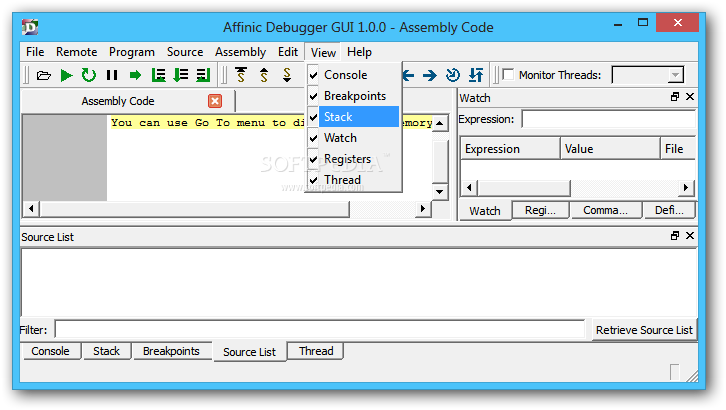Screen dimensions: 726x410
Task: Undock the Watch panel
Action: pos(675,97)
